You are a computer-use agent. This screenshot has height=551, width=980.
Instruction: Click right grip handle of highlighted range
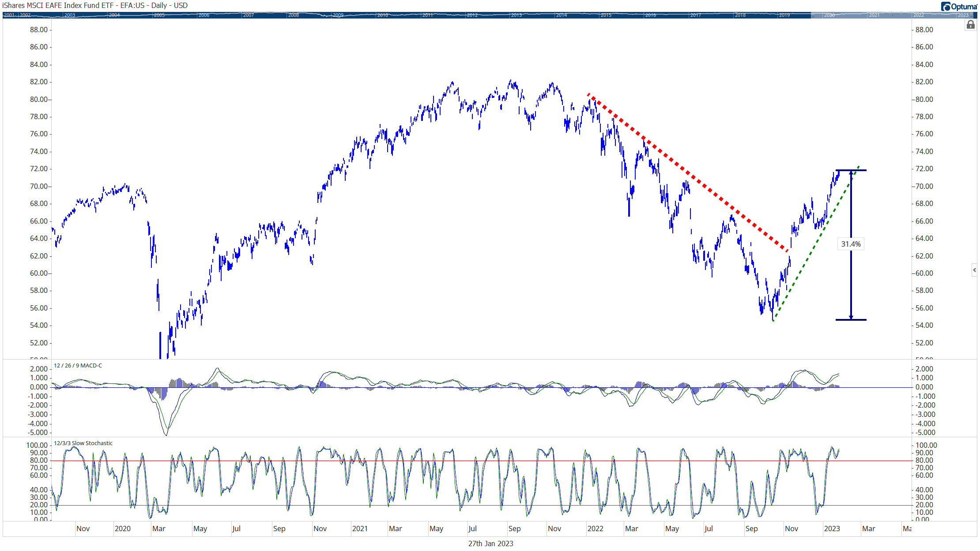tap(971, 15)
